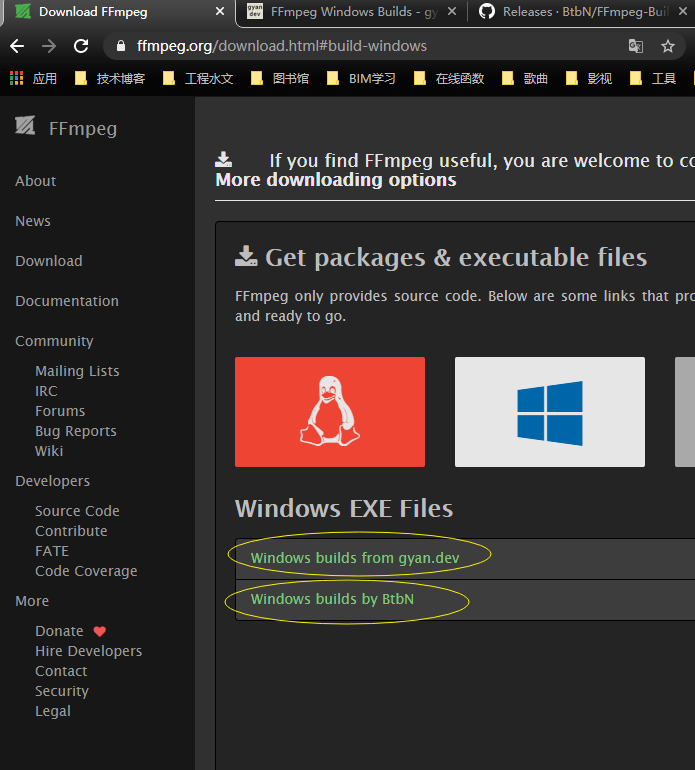Open the 应用 apps grid shortcut
Screen dimensions: 695x770
pos(33,79)
